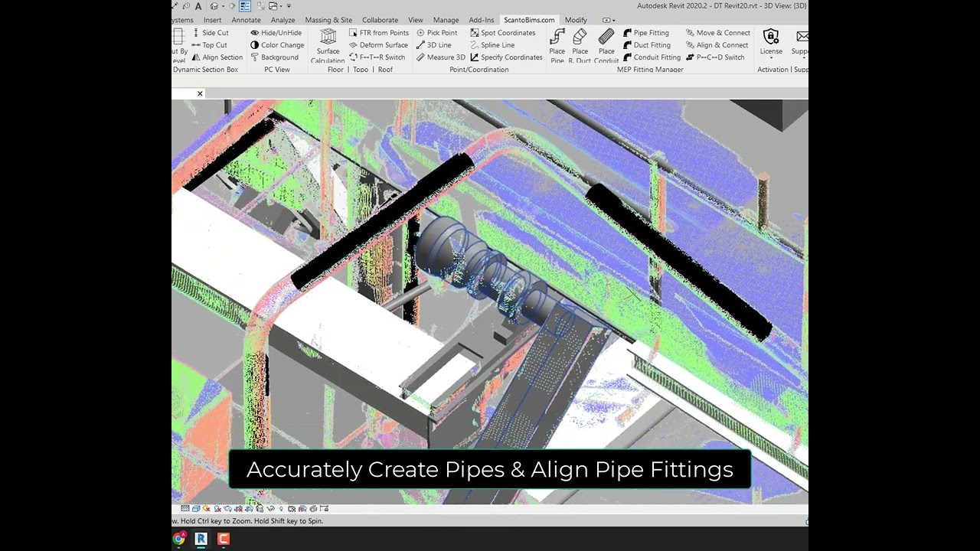Toggle Hide/UnHide point cloud
The image size is (980, 551).
click(x=276, y=33)
